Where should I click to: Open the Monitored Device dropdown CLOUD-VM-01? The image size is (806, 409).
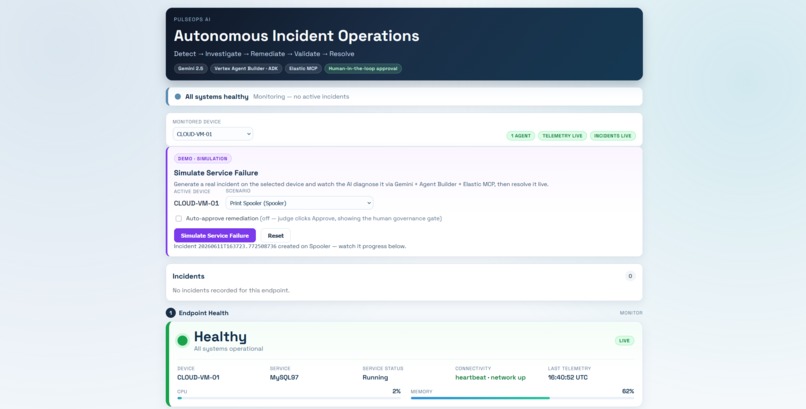212,134
